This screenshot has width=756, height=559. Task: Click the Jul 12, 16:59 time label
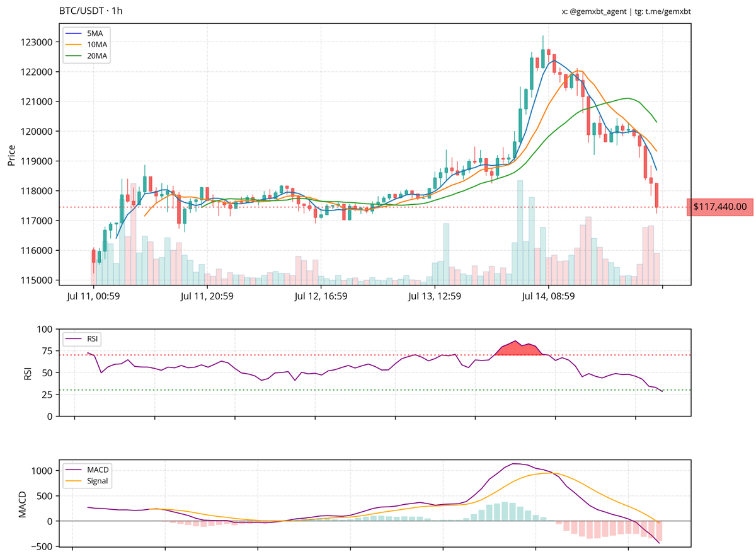click(321, 296)
